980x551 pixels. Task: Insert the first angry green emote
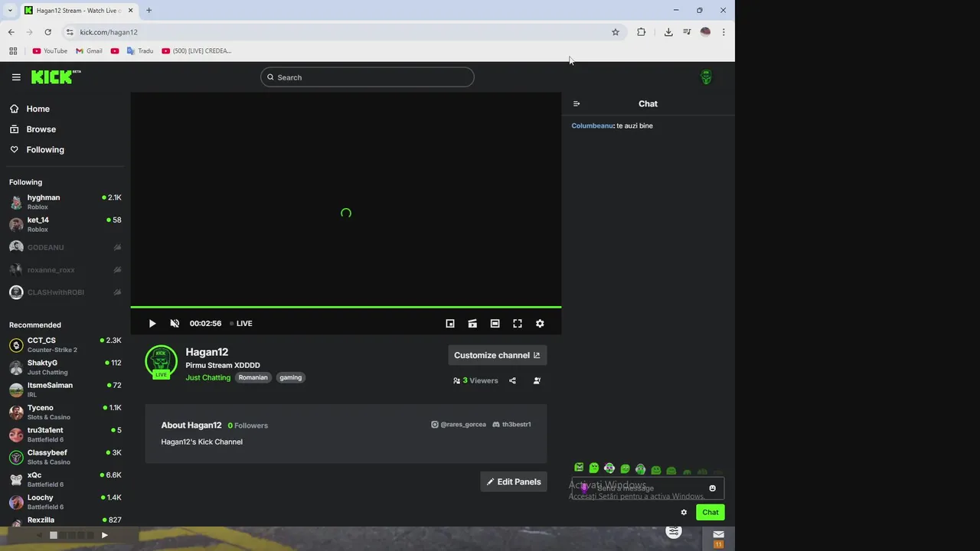[579, 468]
